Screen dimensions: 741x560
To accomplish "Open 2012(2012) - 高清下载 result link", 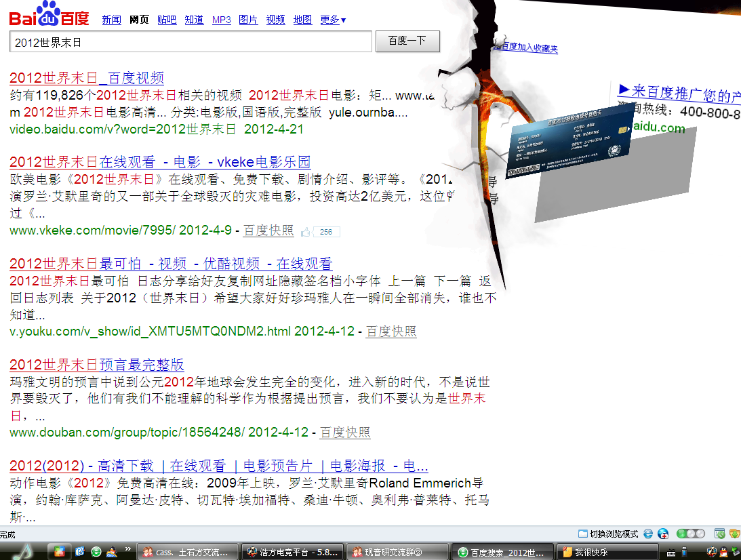I will pyautogui.click(x=219, y=466).
